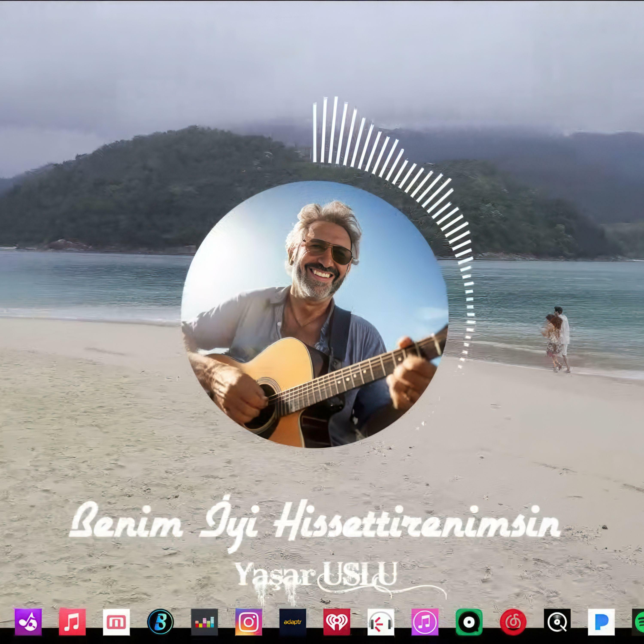Click the Deezer equalizer bars icon
This screenshot has width=644, height=644.
(204, 622)
